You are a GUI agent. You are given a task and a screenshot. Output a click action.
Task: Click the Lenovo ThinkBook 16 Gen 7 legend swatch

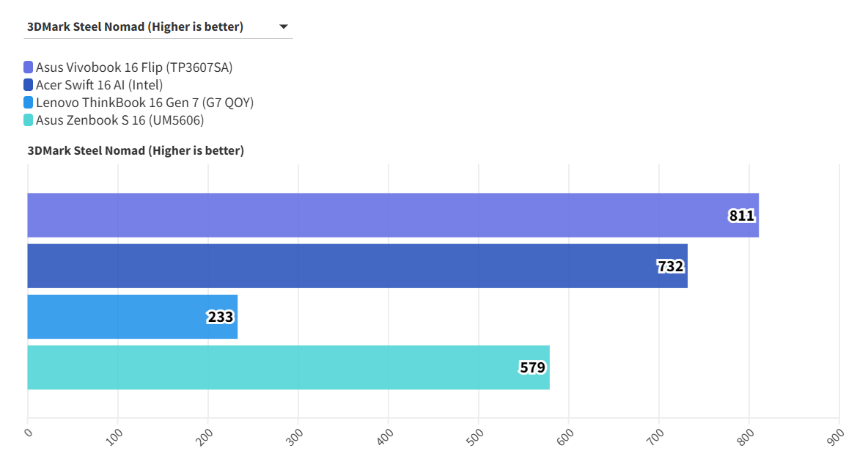(x=29, y=103)
